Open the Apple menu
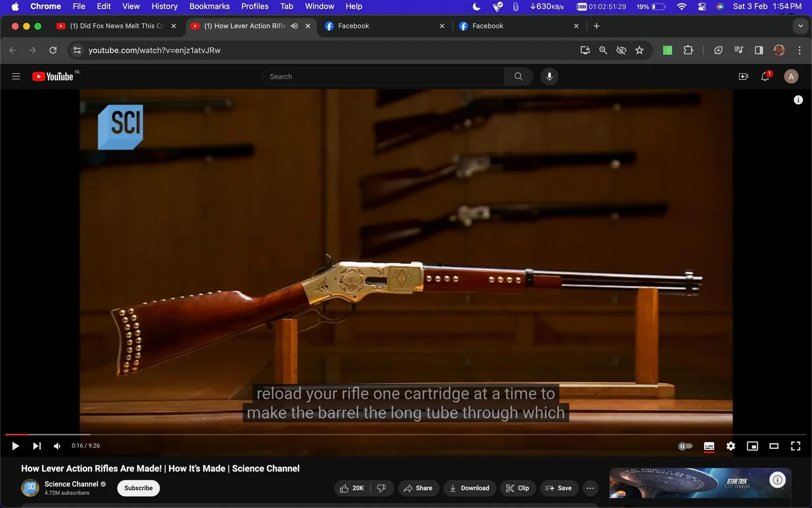This screenshot has width=812, height=508. 15,6
